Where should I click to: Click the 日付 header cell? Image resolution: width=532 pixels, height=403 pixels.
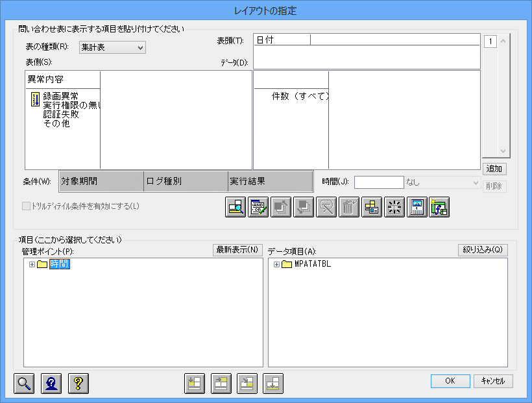pyautogui.click(x=282, y=40)
